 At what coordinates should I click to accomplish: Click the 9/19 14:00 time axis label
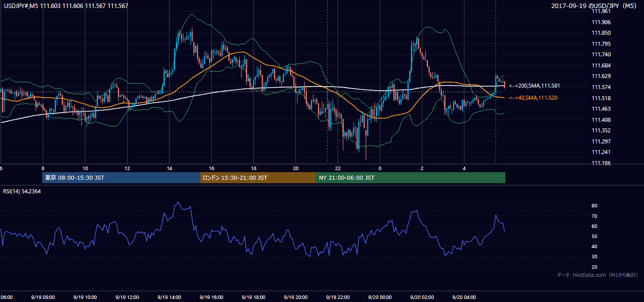click(168, 297)
